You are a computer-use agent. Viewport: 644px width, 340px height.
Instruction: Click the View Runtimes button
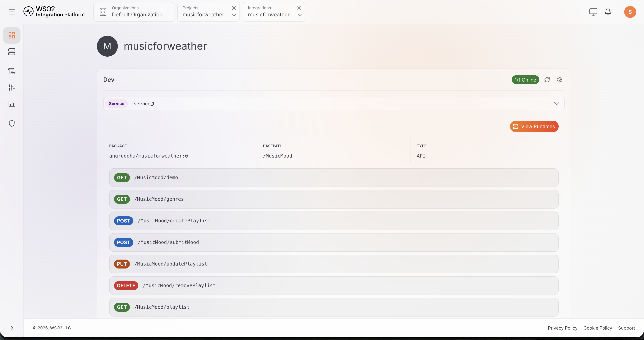534,126
